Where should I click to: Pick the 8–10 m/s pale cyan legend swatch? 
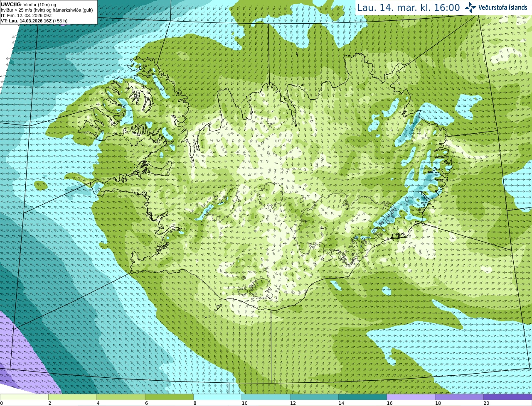(x=217, y=397)
